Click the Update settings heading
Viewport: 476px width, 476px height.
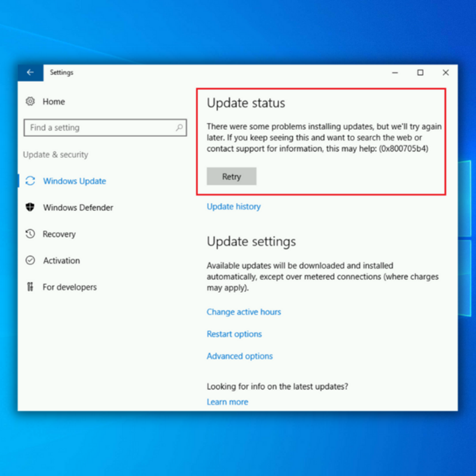pos(251,242)
